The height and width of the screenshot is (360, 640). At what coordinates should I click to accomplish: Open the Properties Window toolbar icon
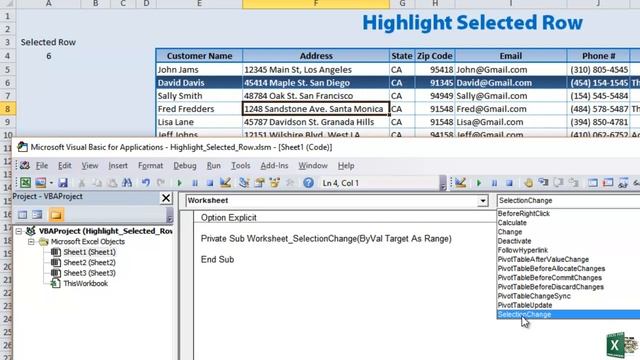click(259, 183)
